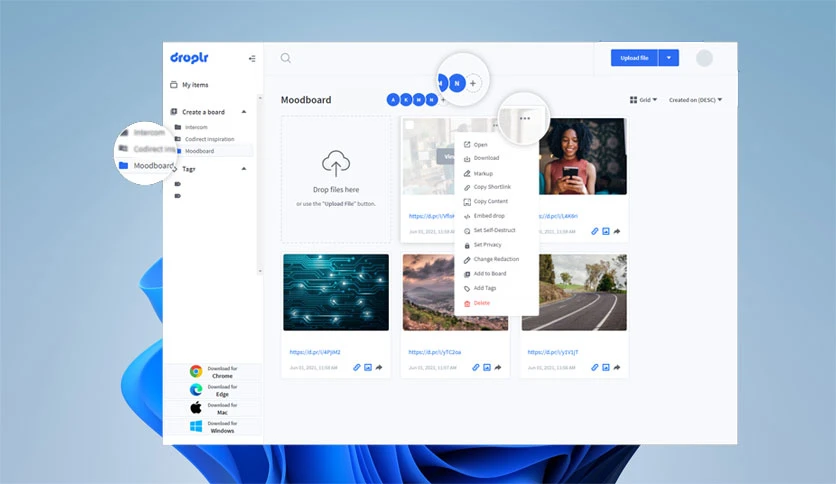Choose Copy Content in the context menu

tap(491, 201)
